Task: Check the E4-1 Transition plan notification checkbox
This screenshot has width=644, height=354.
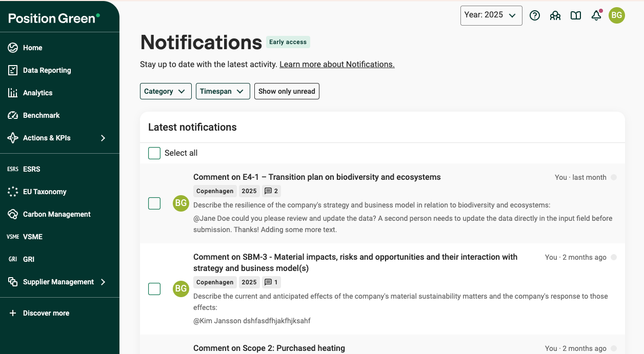Action: [154, 203]
